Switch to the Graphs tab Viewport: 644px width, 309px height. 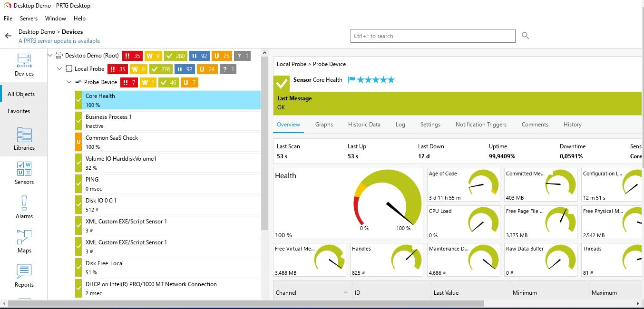tap(324, 125)
